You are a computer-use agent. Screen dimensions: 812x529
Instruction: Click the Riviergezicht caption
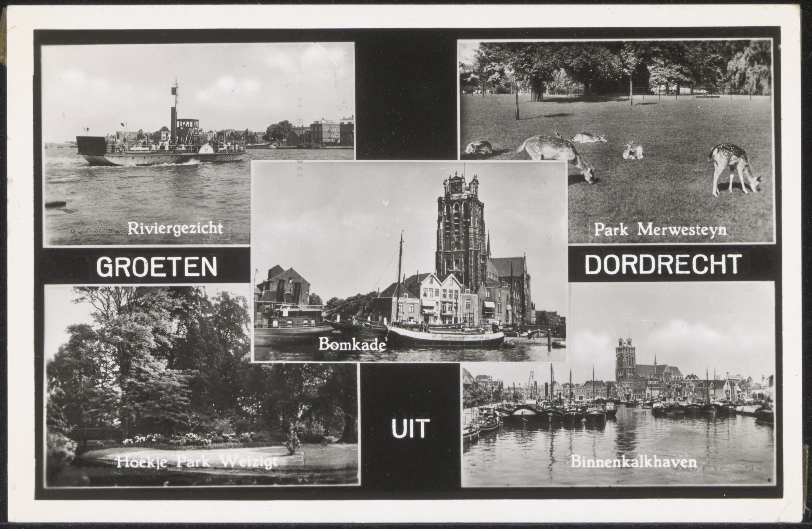(x=175, y=228)
